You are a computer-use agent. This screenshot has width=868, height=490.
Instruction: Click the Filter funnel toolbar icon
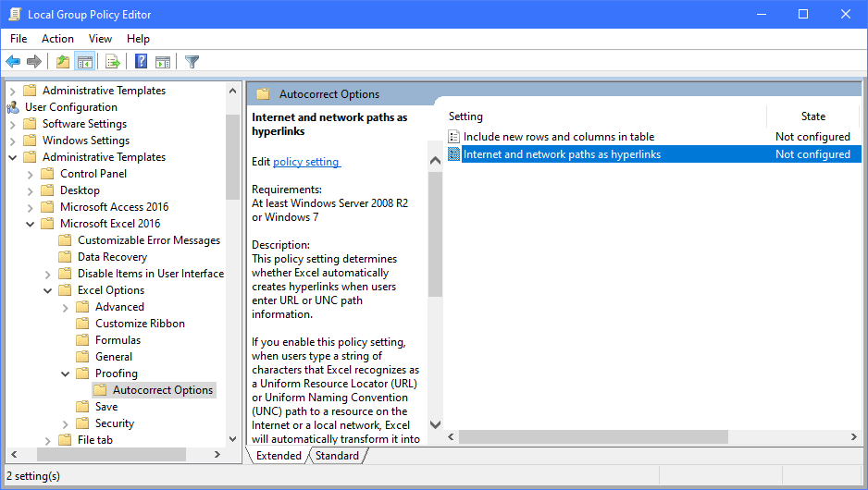[192, 61]
